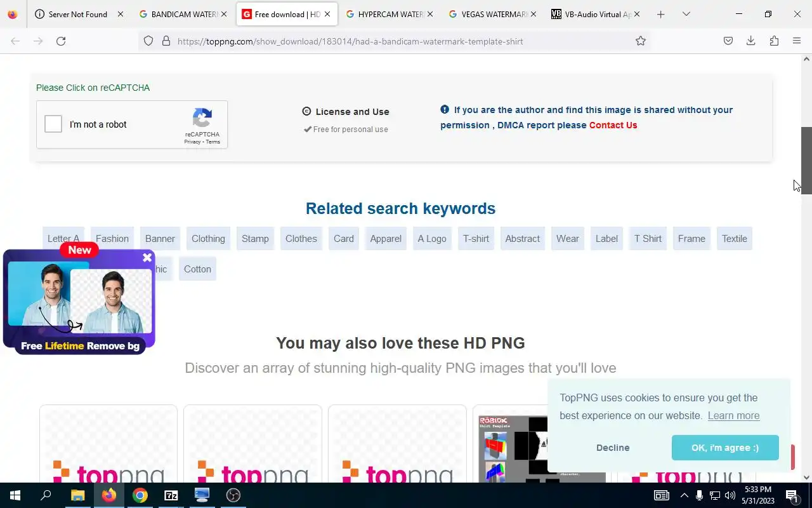Select the Textile keyword tag

tap(735, 239)
